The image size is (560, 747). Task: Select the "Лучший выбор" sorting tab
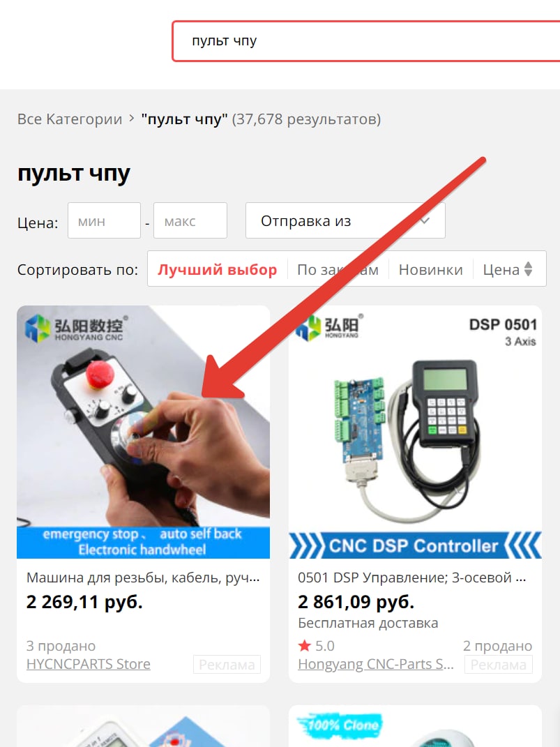217,270
